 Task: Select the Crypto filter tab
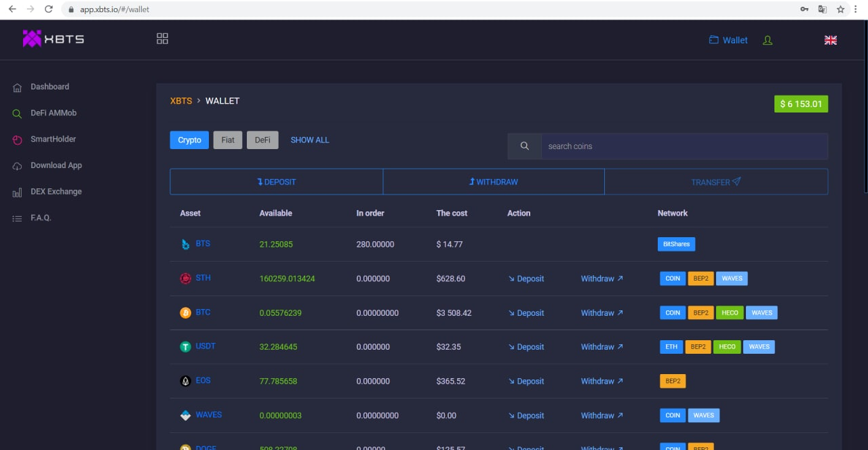pyautogui.click(x=189, y=140)
